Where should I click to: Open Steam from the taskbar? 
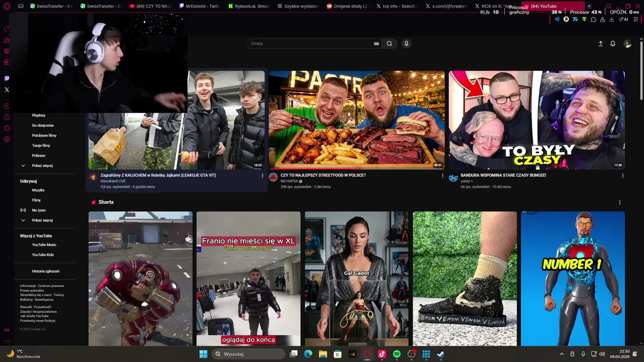click(x=441, y=354)
